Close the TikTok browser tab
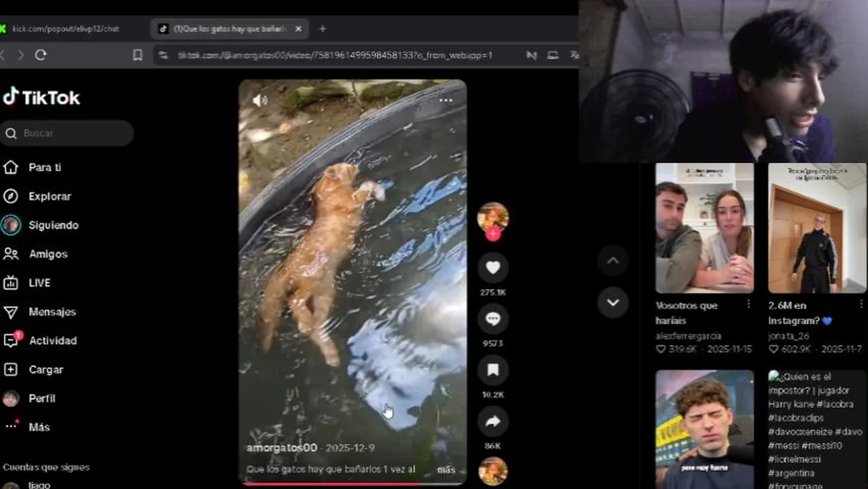 pyautogui.click(x=298, y=29)
